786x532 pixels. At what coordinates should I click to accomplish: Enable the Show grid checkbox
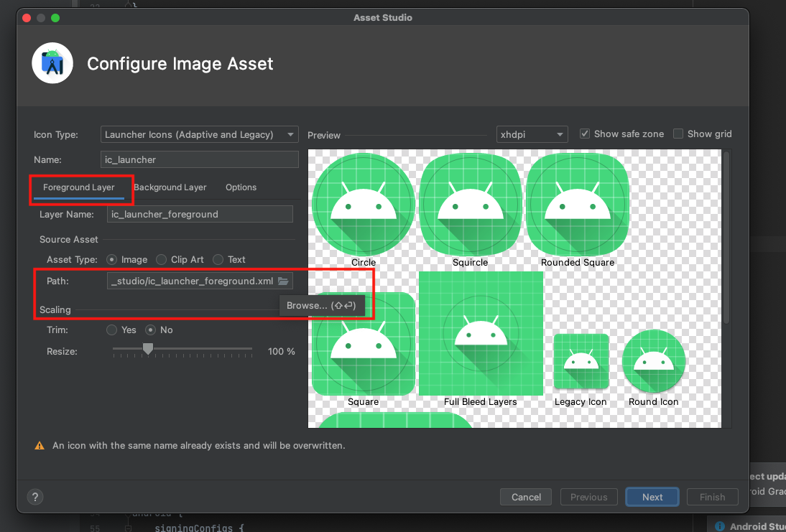click(678, 134)
